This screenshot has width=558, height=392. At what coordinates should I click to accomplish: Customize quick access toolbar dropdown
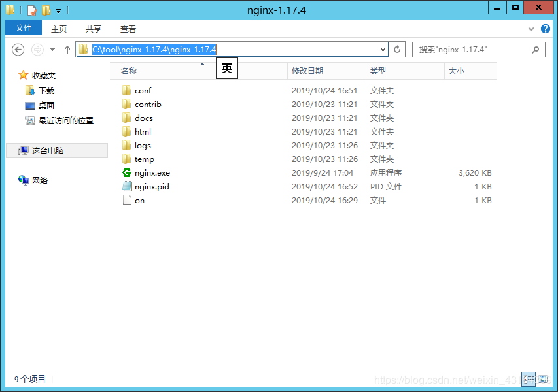point(58,11)
